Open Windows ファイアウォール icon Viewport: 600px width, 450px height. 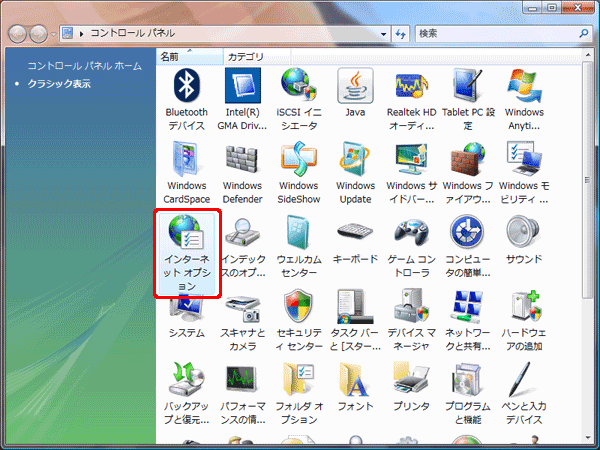[468, 173]
